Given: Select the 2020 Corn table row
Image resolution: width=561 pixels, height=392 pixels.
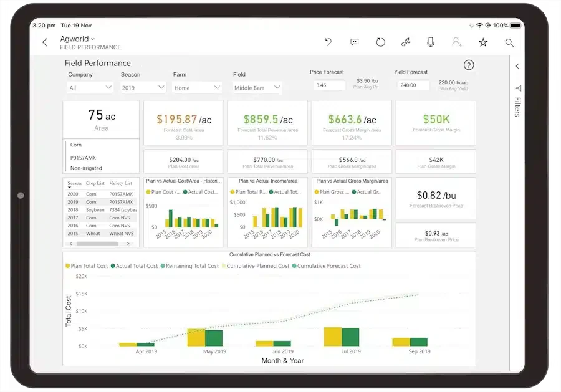Looking at the screenshot, I should 101,194.
